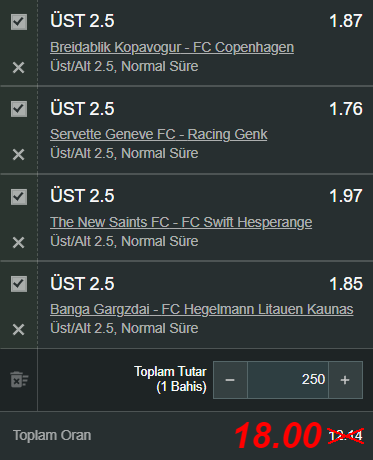Open The New Saints FC - FC Swift Hesperange link
This screenshot has width=373, height=460.
tap(181, 222)
